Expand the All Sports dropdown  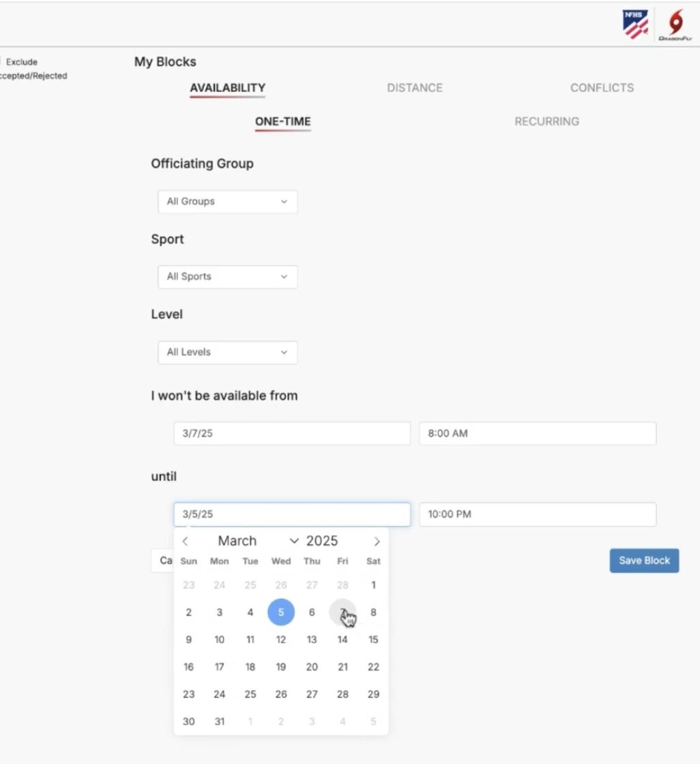tap(227, 277)
